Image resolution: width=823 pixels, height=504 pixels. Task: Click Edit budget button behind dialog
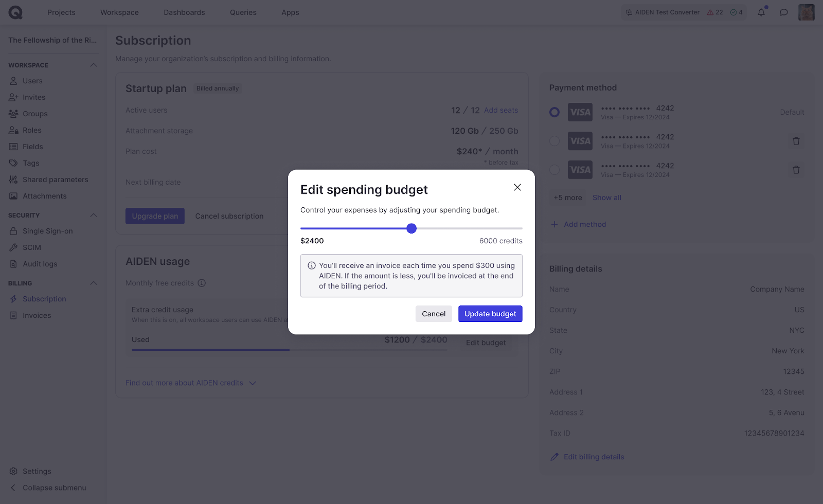point(486,343)
